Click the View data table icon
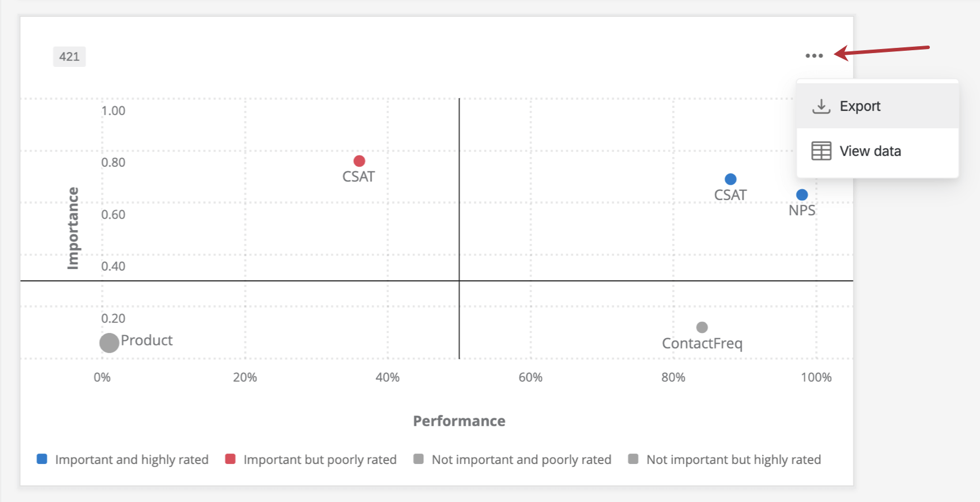The width and height of the screenshot is (980, 502). tap(821, 151)
